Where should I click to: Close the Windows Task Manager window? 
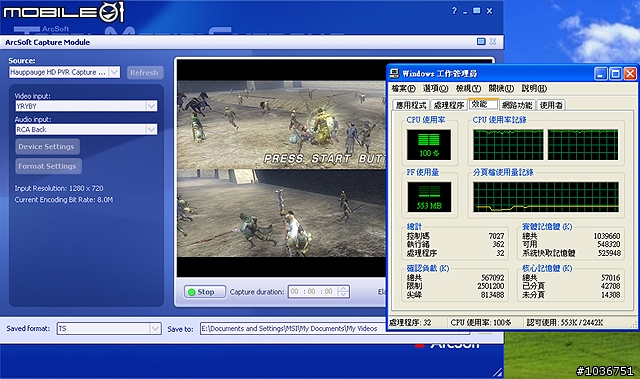(630, 74)
